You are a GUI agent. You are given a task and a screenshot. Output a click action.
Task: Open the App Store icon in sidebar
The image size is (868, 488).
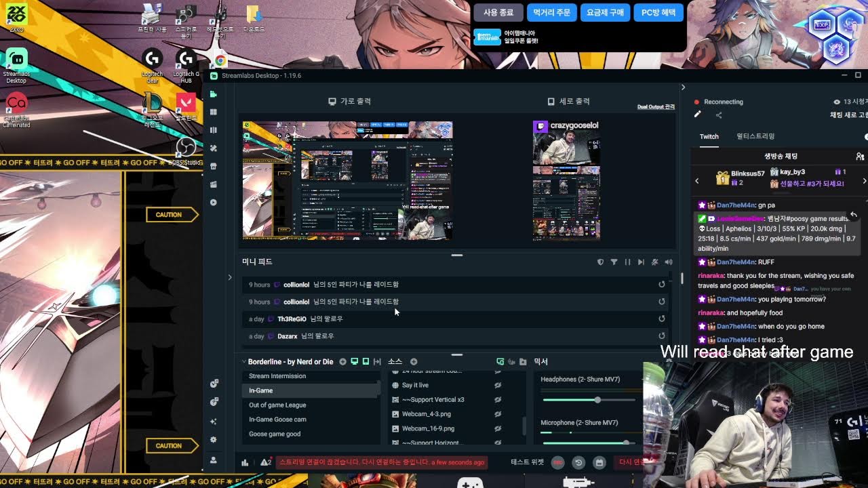pos(214,166)
